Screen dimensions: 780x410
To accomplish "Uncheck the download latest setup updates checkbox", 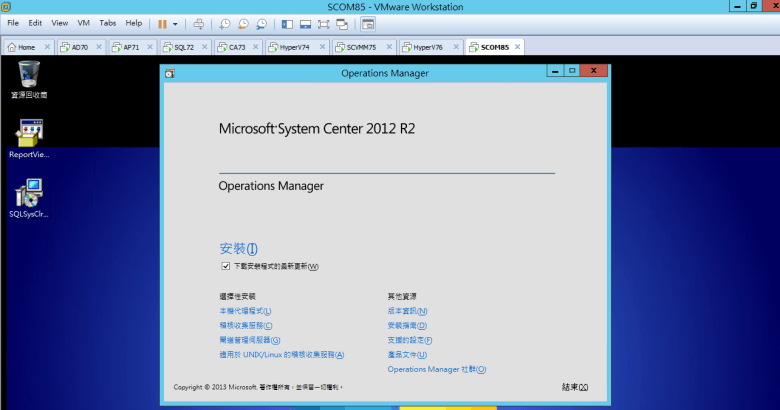I will pos(225,266).
